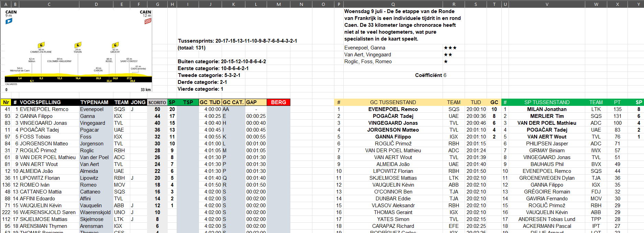Select SP points value 135
Screen dimensions: 644x233
(617, 109)
